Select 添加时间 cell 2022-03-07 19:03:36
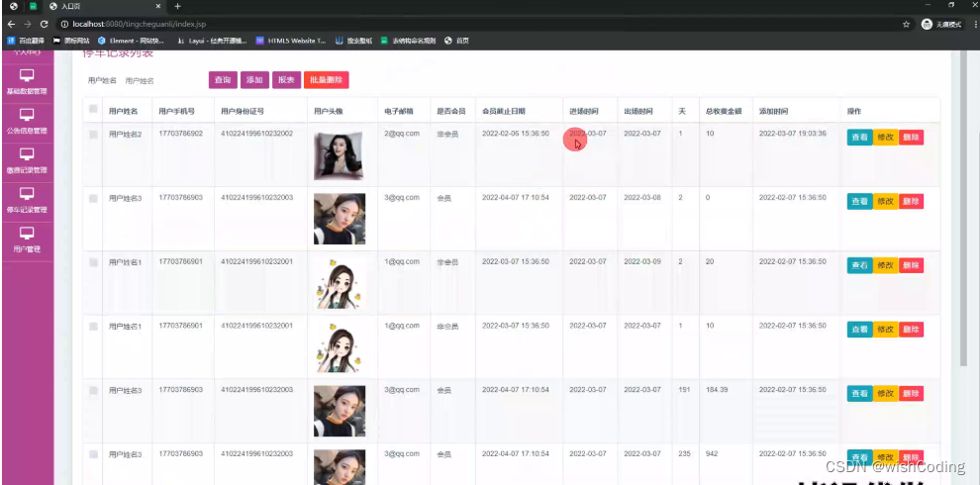 (x=793, y=134)
